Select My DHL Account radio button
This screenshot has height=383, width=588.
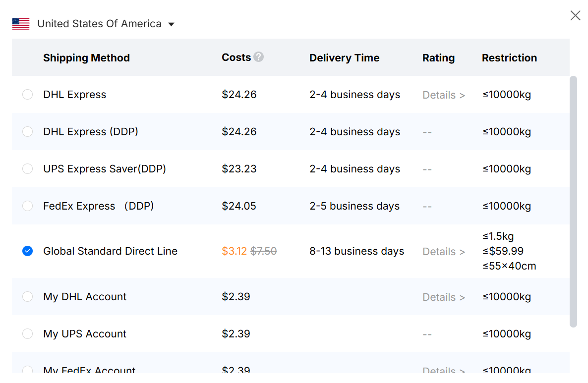point(28,297)
